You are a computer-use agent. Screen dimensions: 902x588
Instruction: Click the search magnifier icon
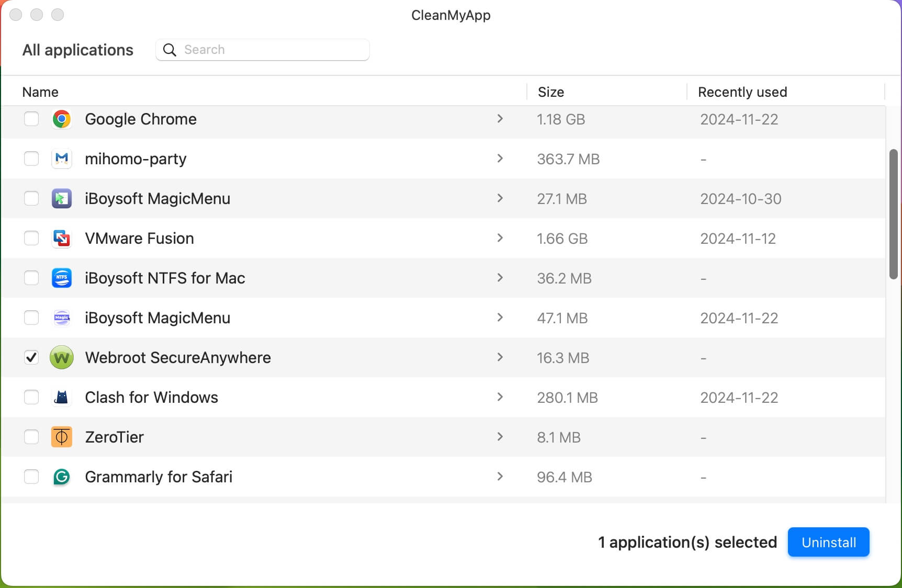(170, 50)
